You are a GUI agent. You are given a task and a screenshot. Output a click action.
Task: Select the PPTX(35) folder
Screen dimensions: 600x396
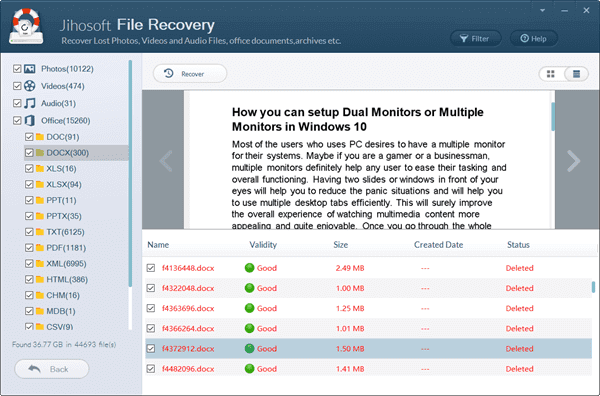64,216
